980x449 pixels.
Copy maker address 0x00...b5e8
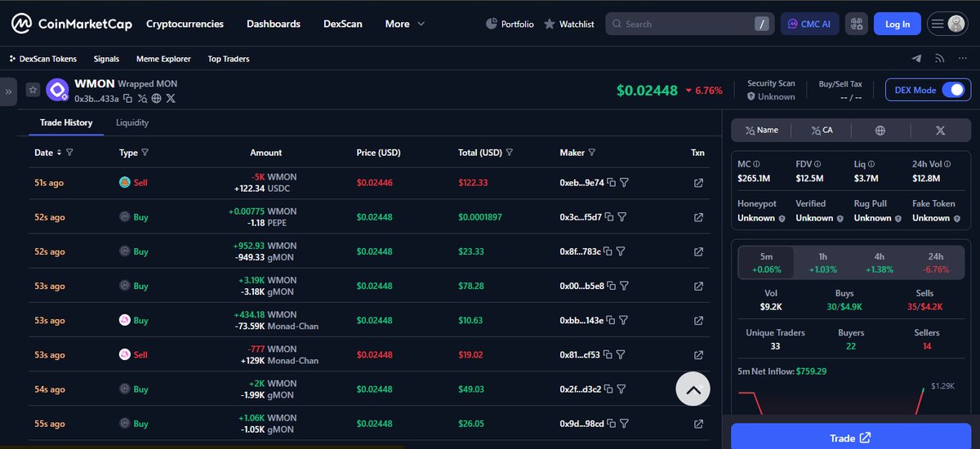pyautogui.click(x=612, y=287)
